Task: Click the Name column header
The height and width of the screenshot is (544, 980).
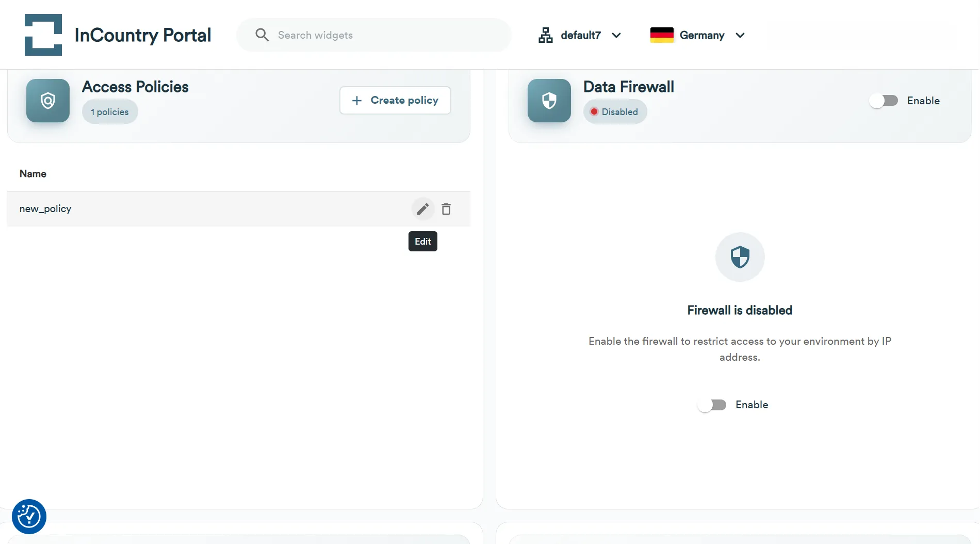Action: 33,174
